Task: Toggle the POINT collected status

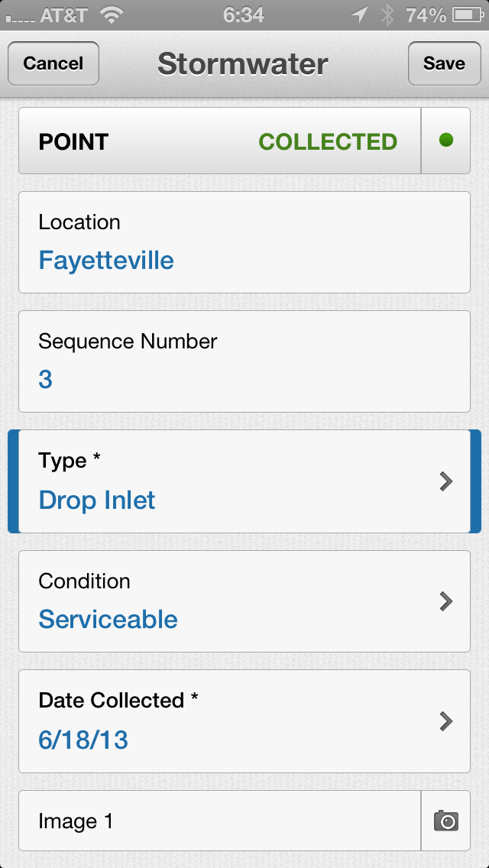Action: [x=220, y=141]
